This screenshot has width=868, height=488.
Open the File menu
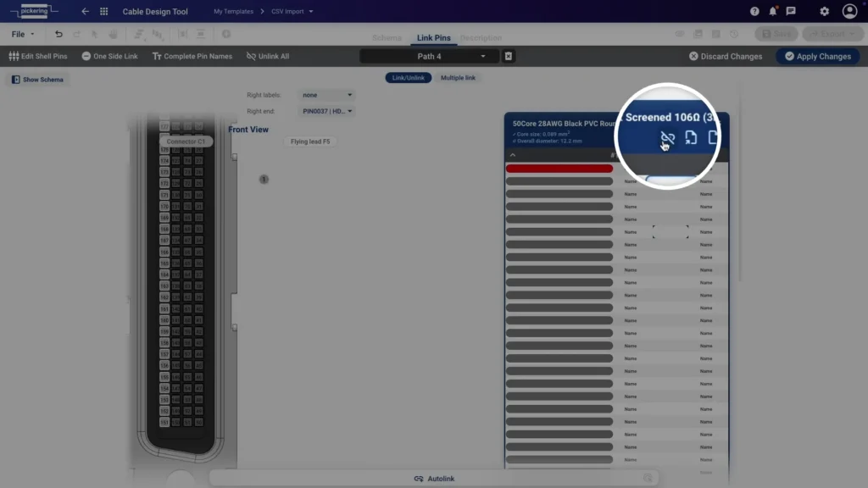tap(22, 34)
